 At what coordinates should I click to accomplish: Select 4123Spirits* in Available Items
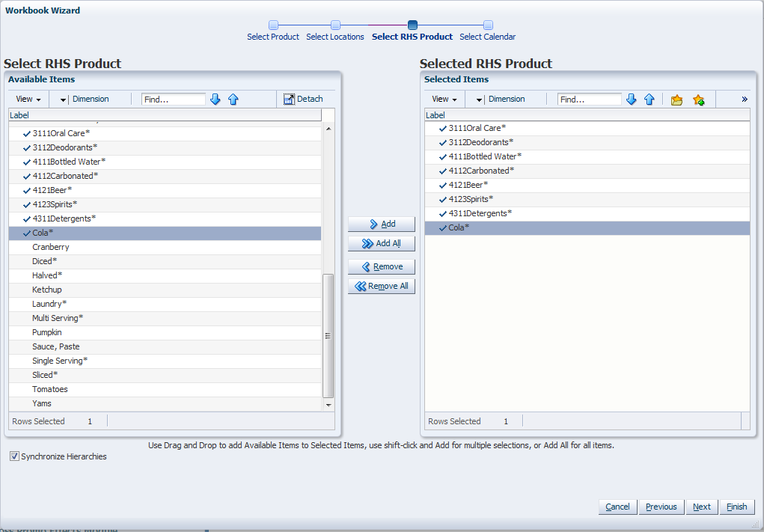(165, 204)
